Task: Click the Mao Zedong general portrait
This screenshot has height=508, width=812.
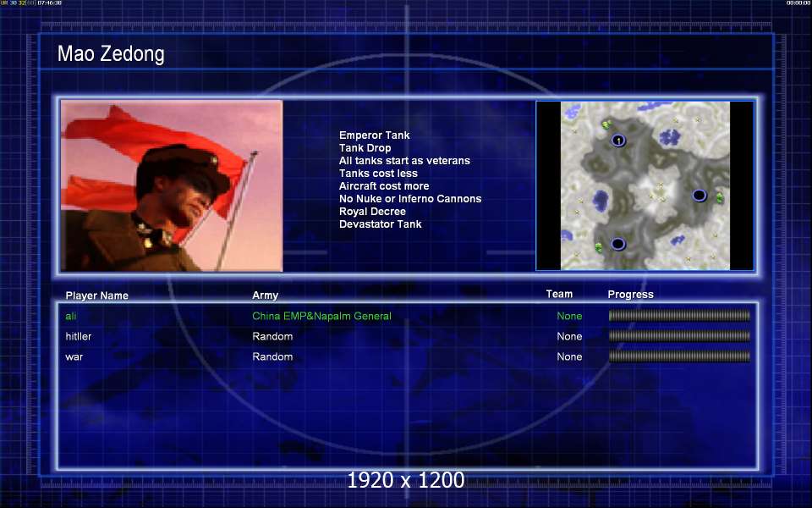Action: click(172, 186)
